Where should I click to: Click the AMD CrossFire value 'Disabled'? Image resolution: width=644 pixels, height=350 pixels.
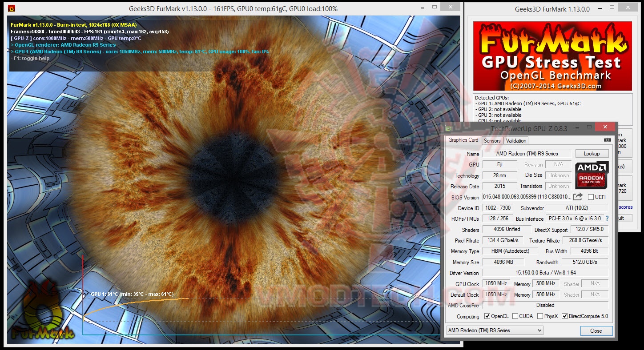point(545,305)
